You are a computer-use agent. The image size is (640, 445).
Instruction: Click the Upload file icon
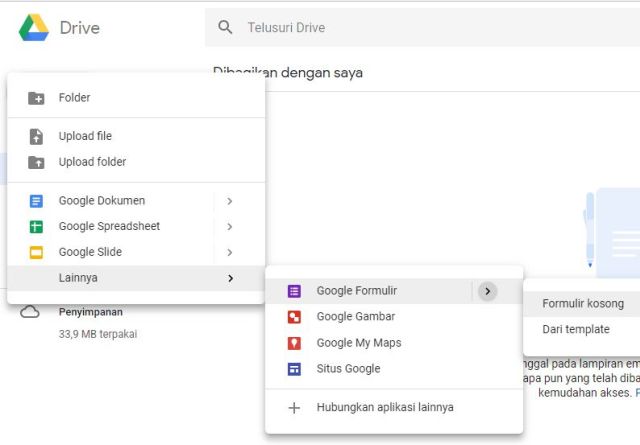[x=36, y=136]
